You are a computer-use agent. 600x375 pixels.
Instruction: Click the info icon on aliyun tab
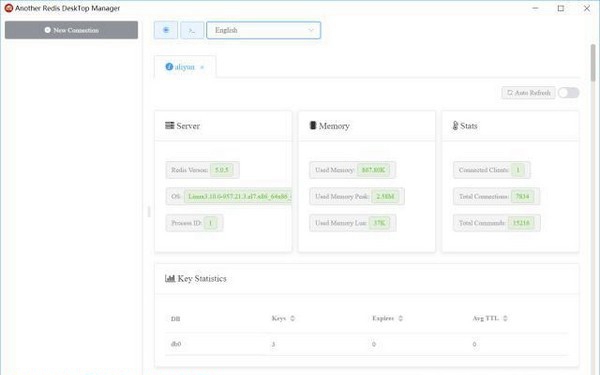point(169,67)
